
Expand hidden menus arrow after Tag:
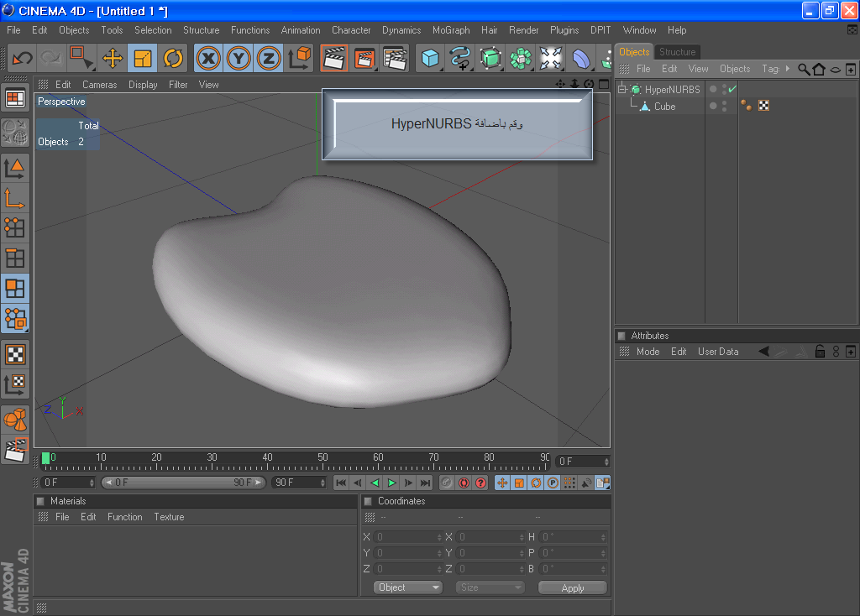(788, 69)
